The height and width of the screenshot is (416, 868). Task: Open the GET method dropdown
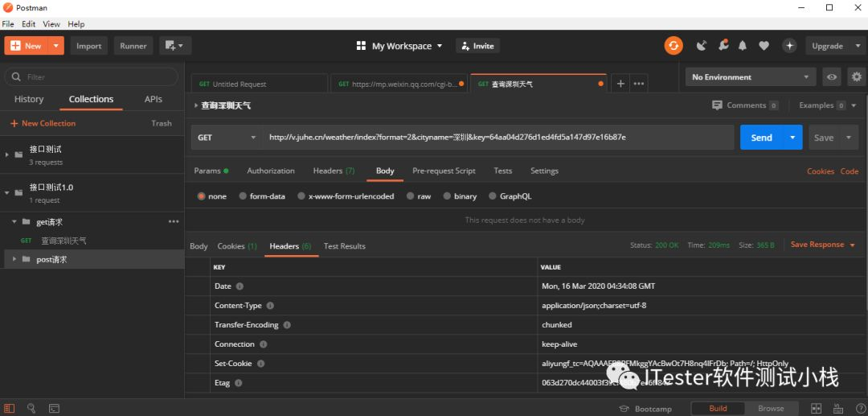point(226,138)
